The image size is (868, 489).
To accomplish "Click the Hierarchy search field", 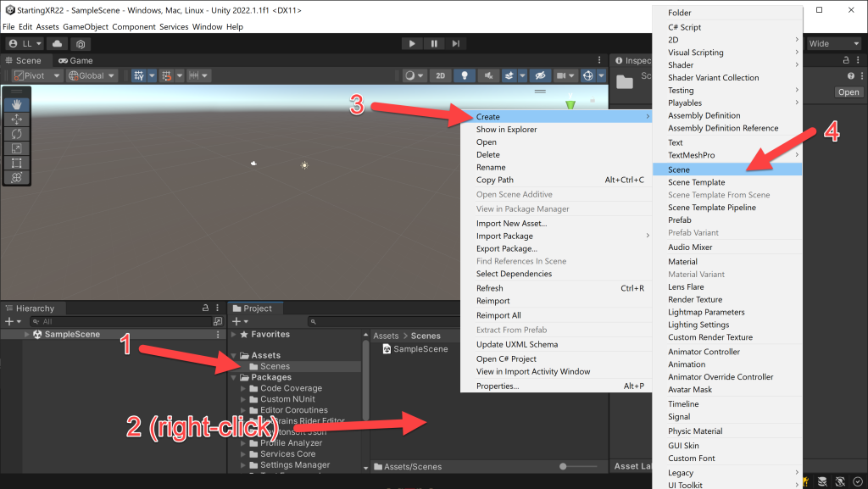I will click(x=120, y=321).
